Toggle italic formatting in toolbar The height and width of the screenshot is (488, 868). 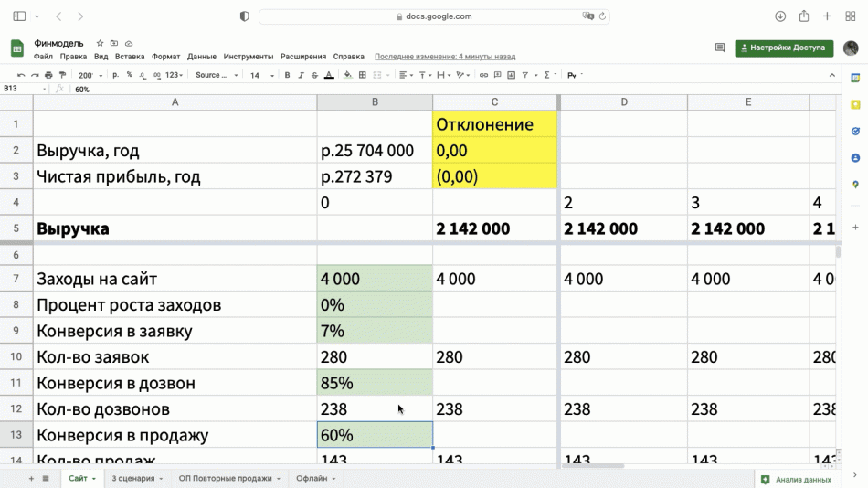pos(301,75)
